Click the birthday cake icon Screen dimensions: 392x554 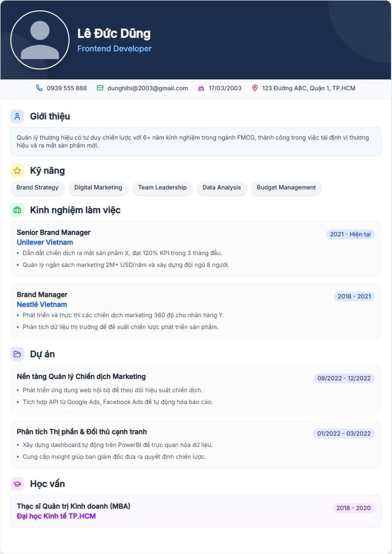[201, 88]
